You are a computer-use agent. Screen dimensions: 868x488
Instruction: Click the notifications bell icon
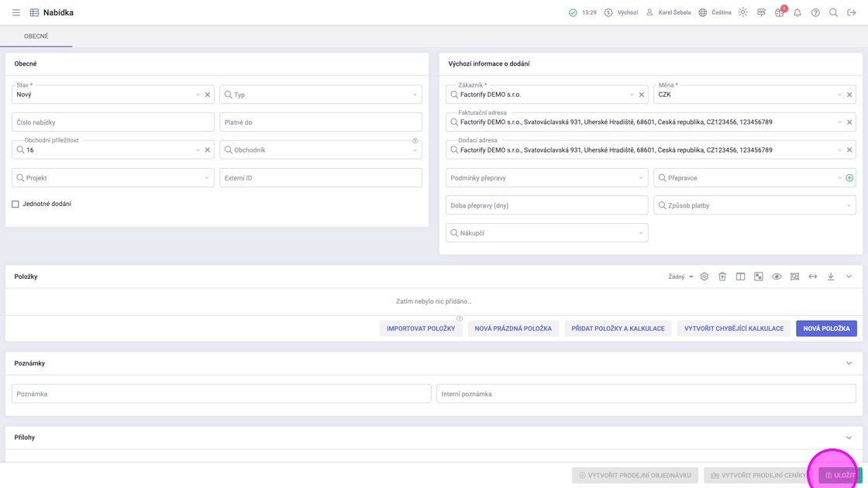point(797,12)
